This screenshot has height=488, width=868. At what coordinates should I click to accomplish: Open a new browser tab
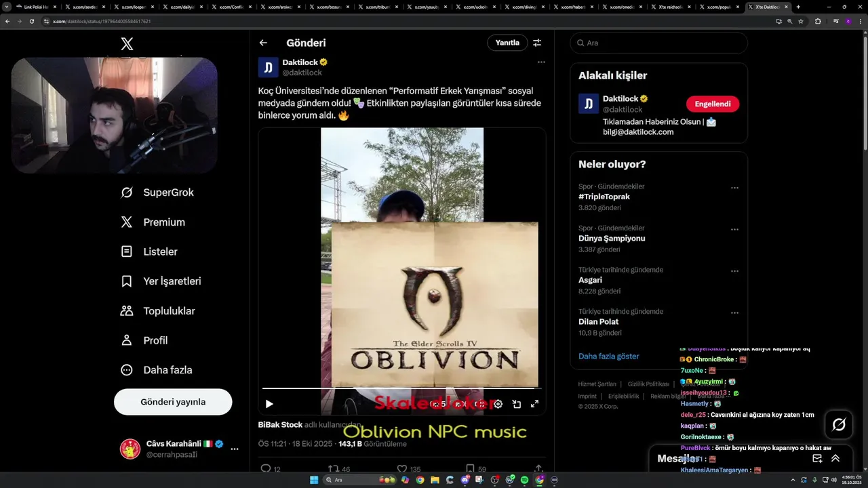coord(798,7)
